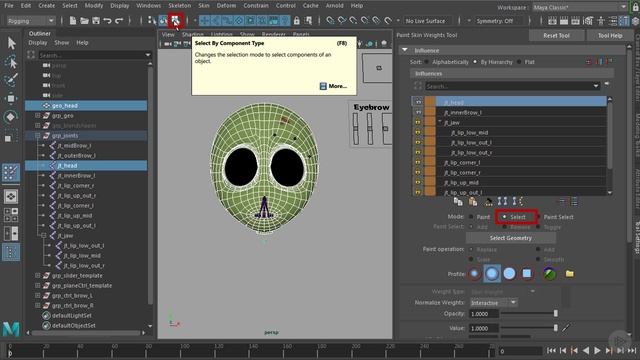640x360 pixels.
Task: Open Normalize Weights Interactive dropdown
Action: tap(493, 302)
